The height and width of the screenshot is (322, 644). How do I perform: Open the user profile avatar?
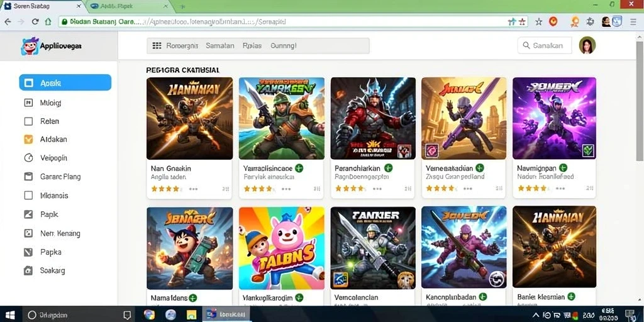(587, 45)
